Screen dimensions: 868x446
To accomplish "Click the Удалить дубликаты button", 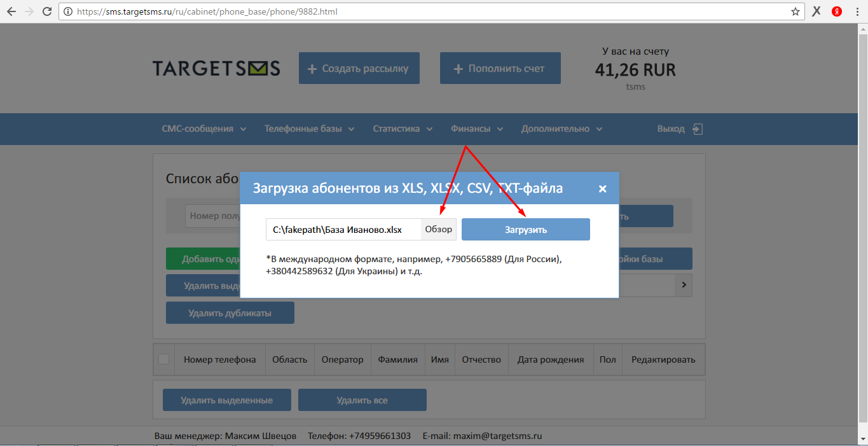I will click(x=230, y=313).
